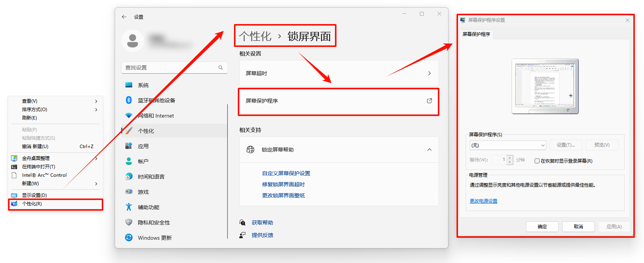Click the Personalization paintbrush icon
644x263 pixels.
click(129, 131)
